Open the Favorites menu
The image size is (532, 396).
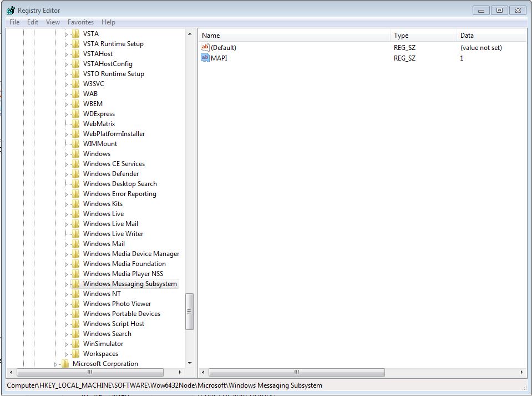(80, 22)
